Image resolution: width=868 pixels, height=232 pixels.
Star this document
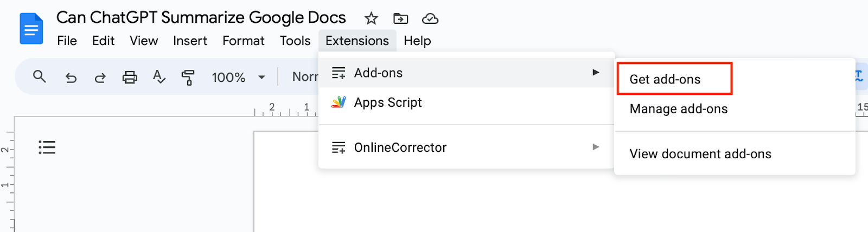pyautogui.click(x=371, y=18)
